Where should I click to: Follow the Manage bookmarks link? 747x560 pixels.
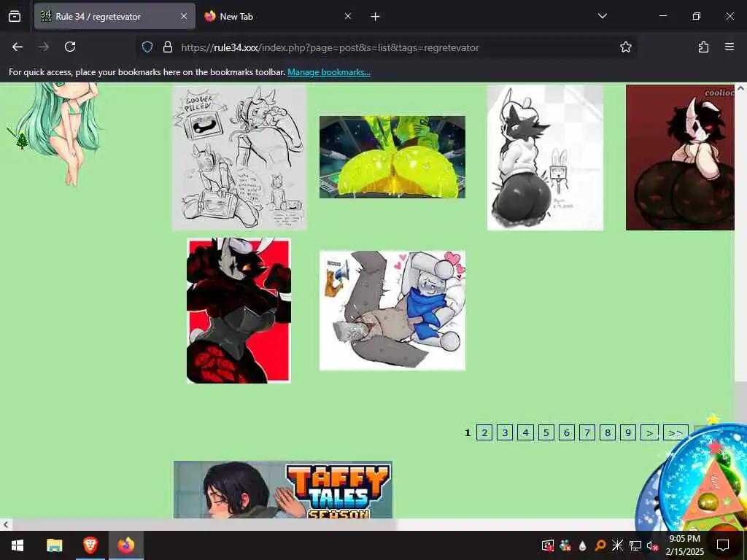(x=329, y=72)
